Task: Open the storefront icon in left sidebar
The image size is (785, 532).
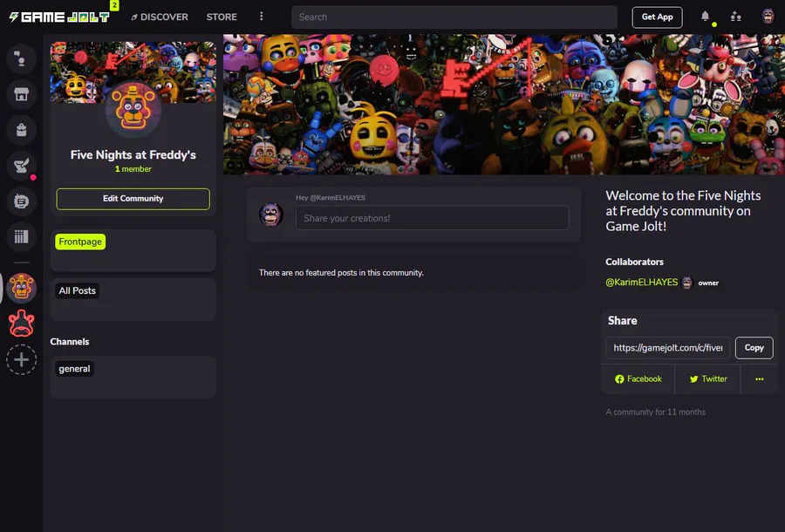Action: (21, 94)
